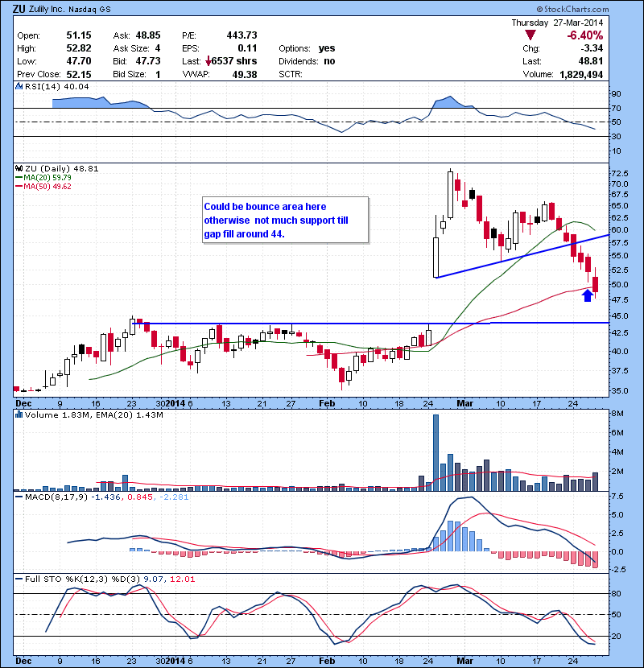Image resolution: width=644 pixels, height=668 pixels.
Task: Click the -6.40% change percentage
Action: (x=584, y=35)
